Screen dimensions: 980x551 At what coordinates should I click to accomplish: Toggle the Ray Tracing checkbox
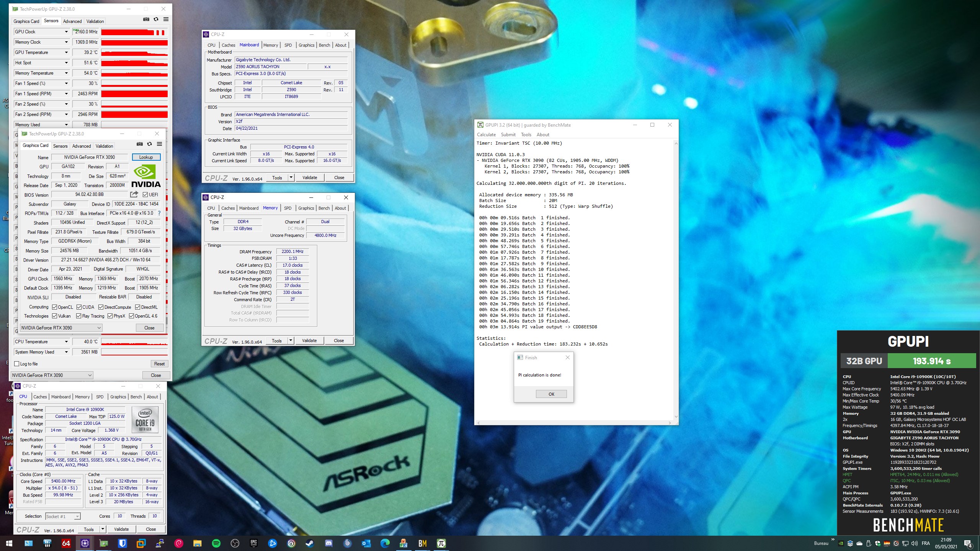[x=78, y=316]
